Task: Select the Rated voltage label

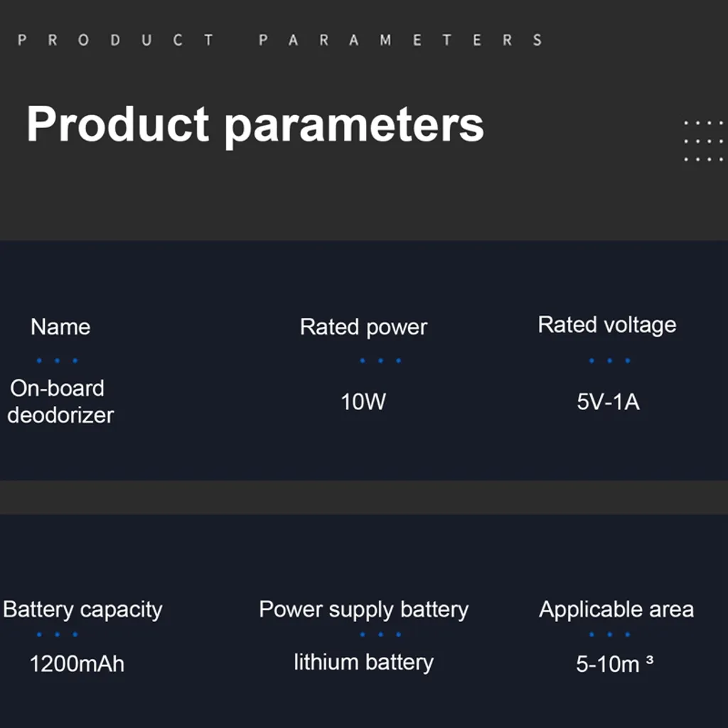Action: click(x=607, y=325)
